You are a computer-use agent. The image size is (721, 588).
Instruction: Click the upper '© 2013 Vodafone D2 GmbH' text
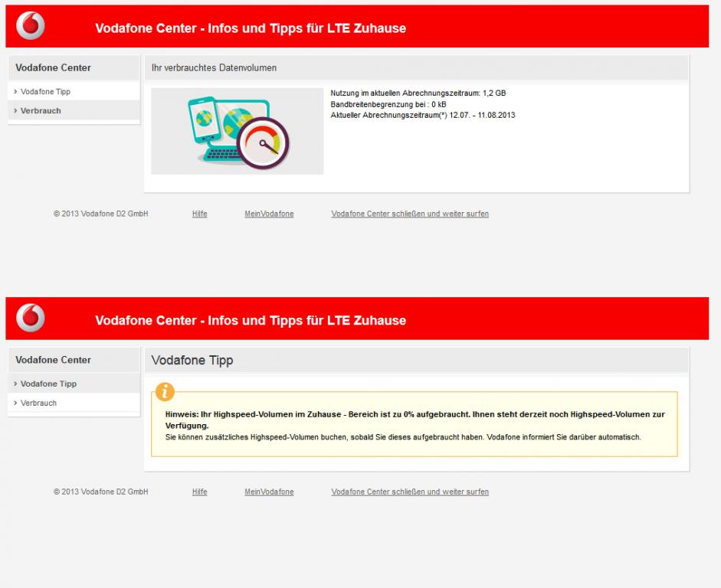tap(100, 214)
